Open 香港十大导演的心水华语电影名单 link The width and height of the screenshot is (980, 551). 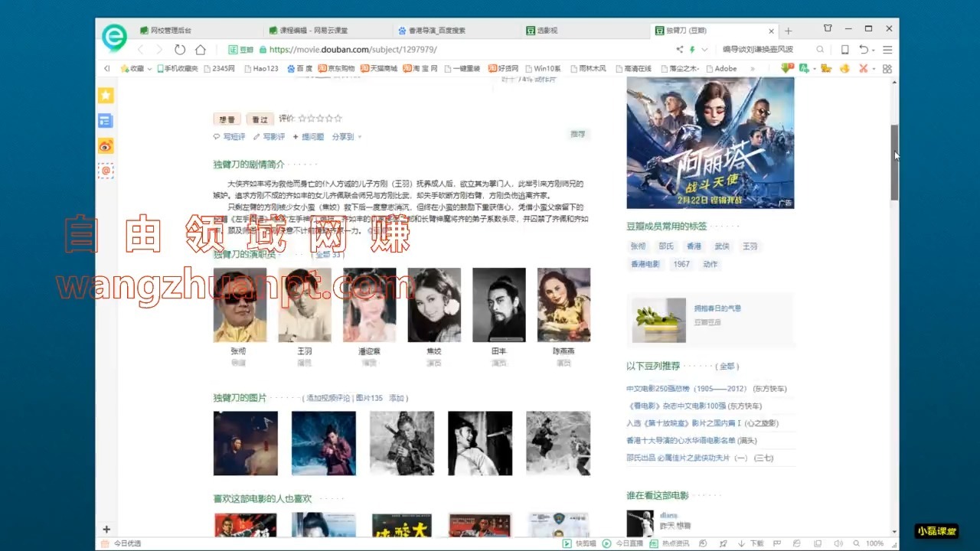coord(681,440)
